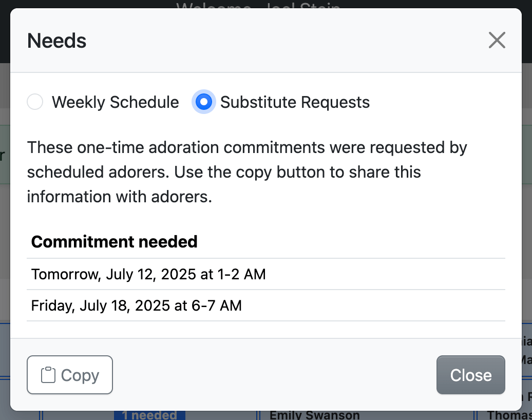
Task: Close the Needs dialog via Close button
Action: (470, 375)
